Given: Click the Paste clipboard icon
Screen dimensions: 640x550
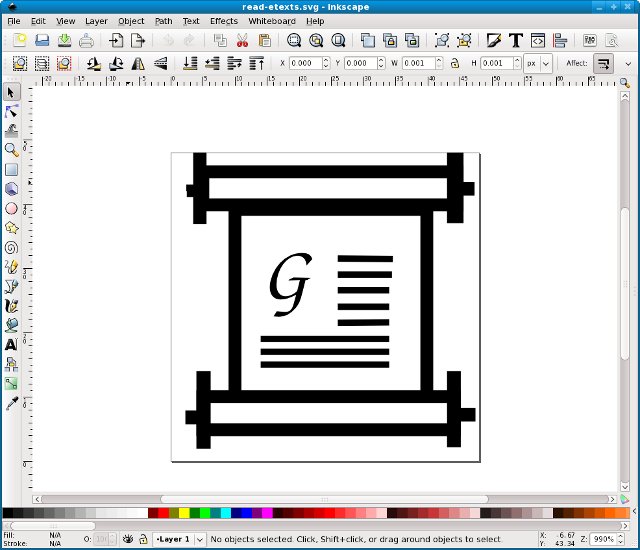Looking at the screenshot, I should [264, 40].
